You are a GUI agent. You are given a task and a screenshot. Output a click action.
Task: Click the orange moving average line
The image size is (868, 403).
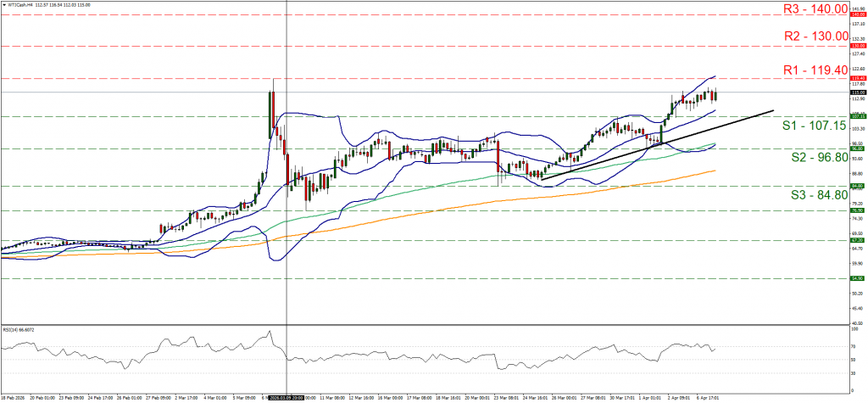593,190
